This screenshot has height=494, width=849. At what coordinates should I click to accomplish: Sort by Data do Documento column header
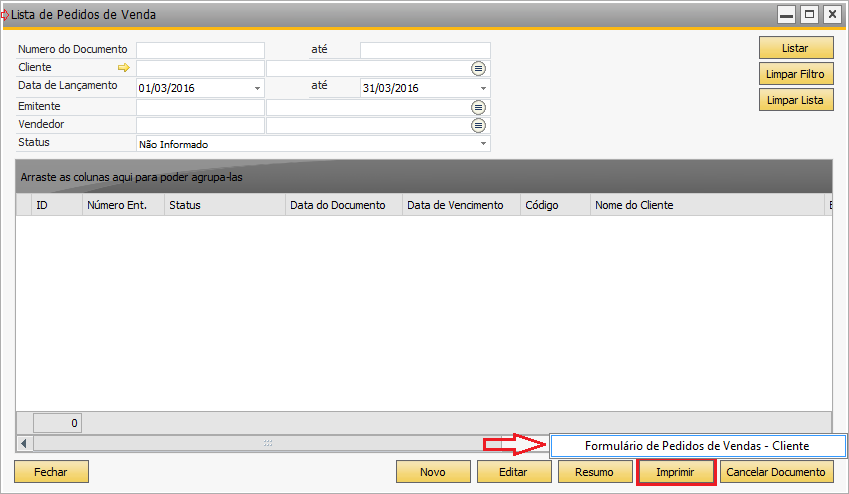click(344, 205)
